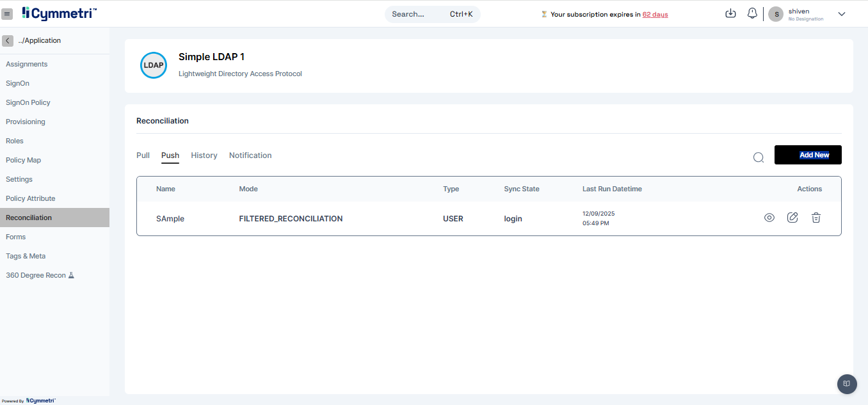Click the 'Name' column header
868x405 pixels.
(166, 189)
